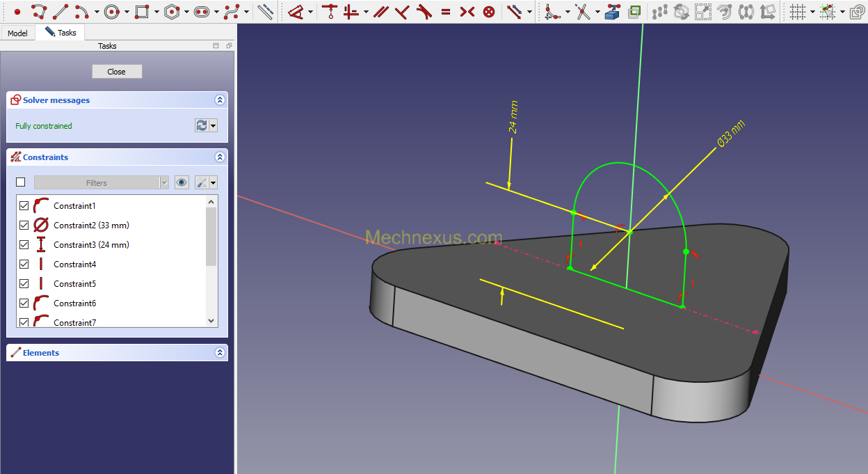Viewport: 868px width, 474px height.
Task: Uncheck Constraint3 (24 mm) checkbox
Action: [x=24, y=244]
